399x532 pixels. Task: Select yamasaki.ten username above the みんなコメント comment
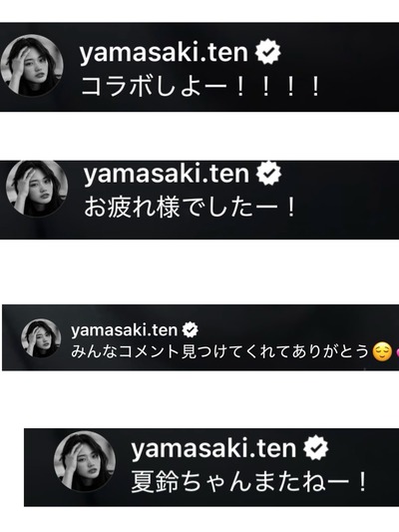(124, 330)
